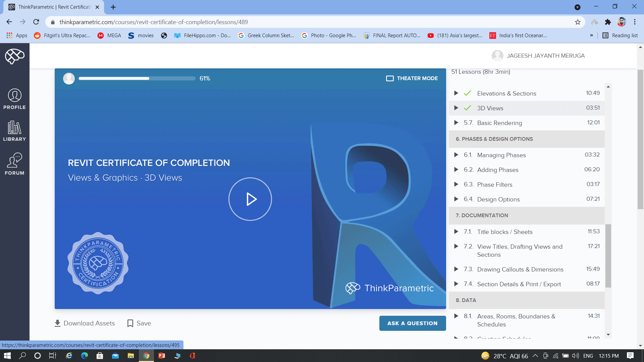This screenshot has width=644, height=362.
Task: Open the Extensions puzzle icon
Action: pyautogui.click(x=608, y=22)
